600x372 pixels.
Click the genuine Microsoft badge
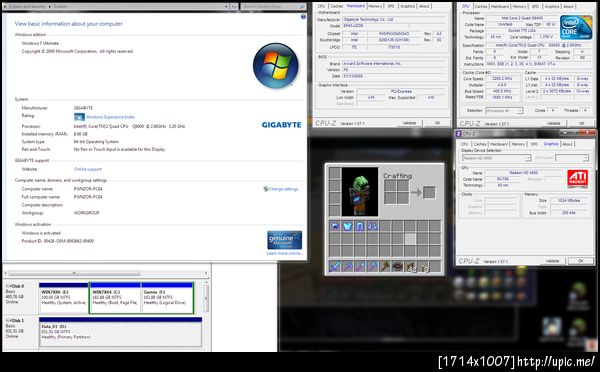tap(284, 240)
